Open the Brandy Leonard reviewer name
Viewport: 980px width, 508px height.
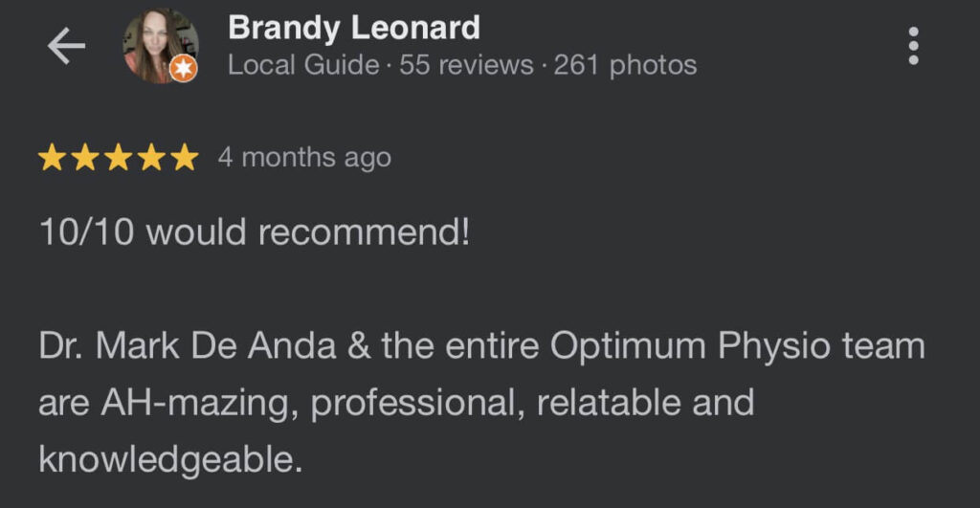(353, 28)
